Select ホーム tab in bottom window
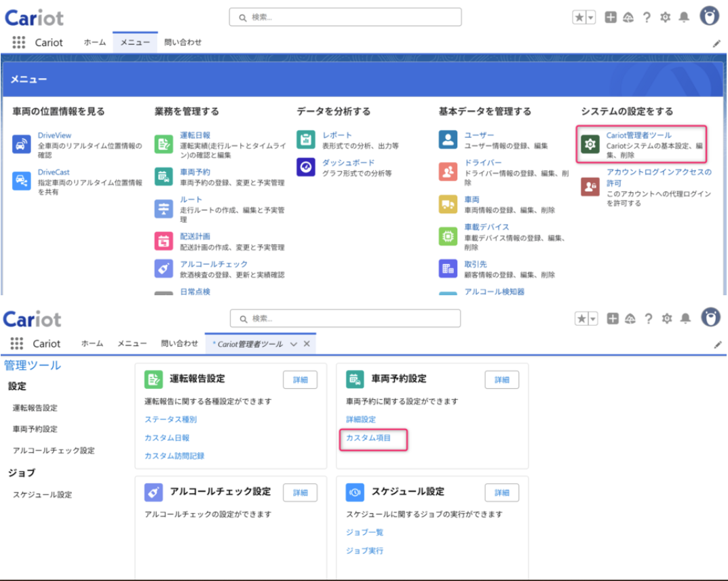The image size is (728, 581). [92, 343]
